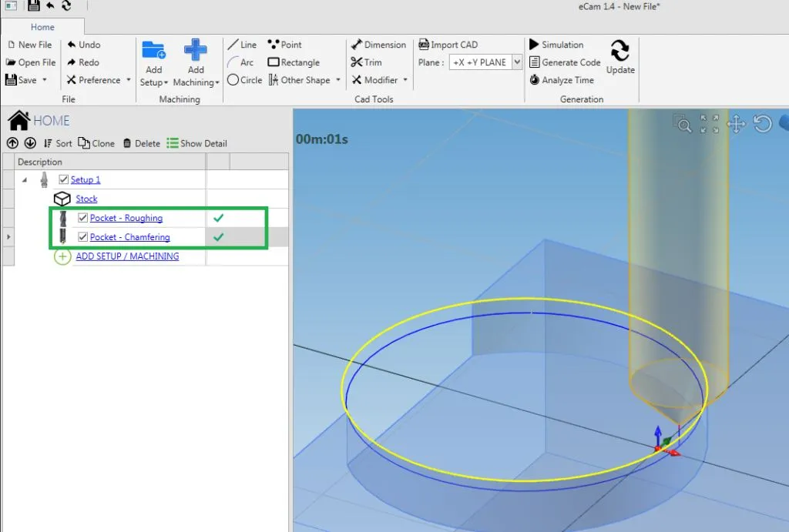Switch to the Home ribbon tab

coord(42,26)
